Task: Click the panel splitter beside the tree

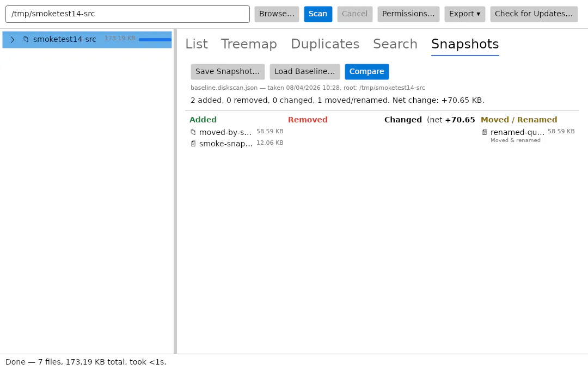Action: tap(175, 191)
